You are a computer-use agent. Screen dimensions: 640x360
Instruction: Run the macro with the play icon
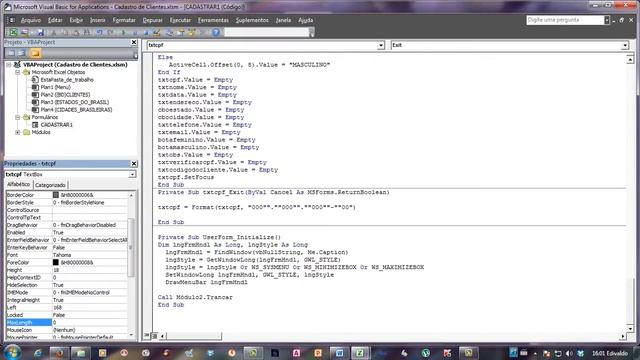[x=124, y=32]
